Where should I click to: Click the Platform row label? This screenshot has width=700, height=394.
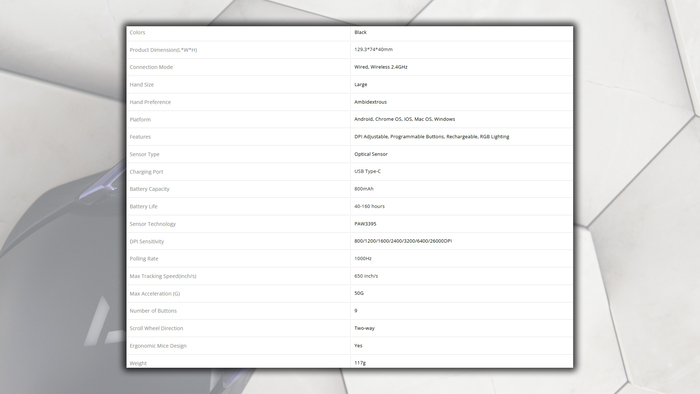(x=140, y=120)
